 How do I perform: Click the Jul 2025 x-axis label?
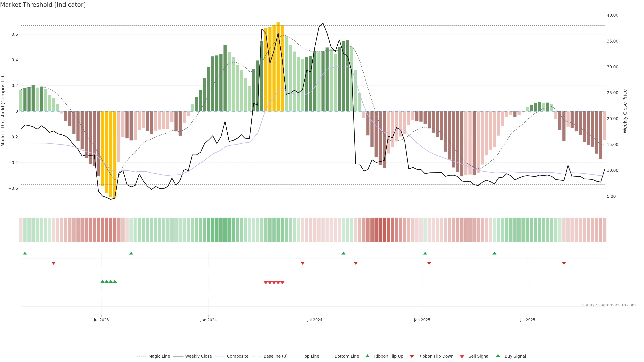(x=527, y=320)
